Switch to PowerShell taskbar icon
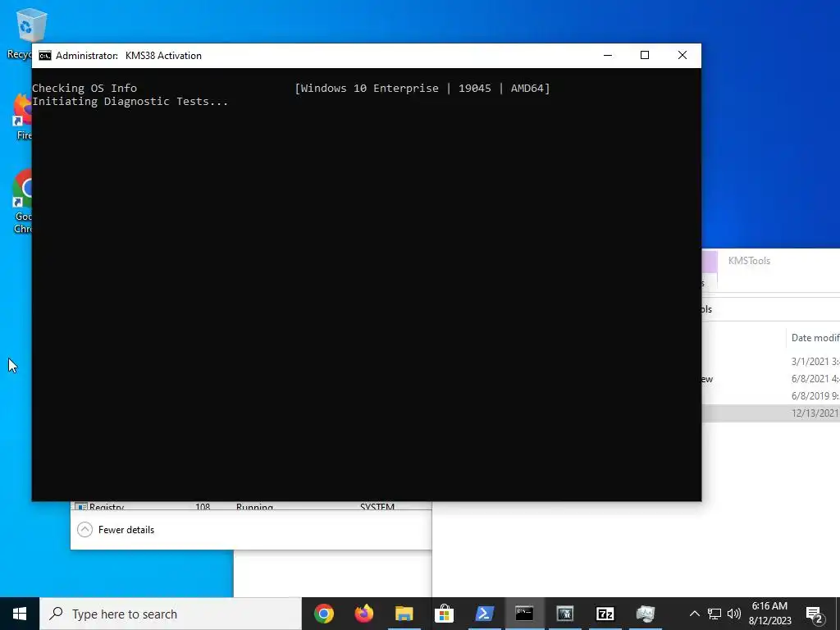Image resolution: width=840 pixels, height=630 pixels. tap(484, 614)
